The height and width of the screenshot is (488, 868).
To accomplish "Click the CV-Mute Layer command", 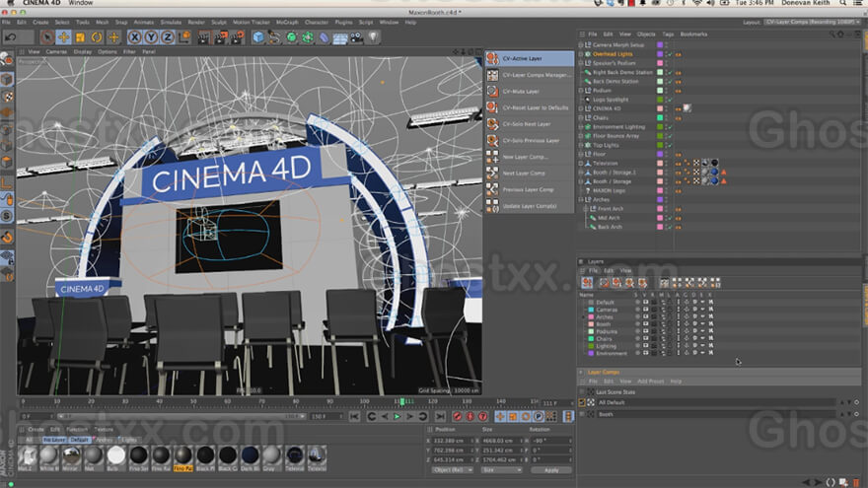I will pos(530,92).
